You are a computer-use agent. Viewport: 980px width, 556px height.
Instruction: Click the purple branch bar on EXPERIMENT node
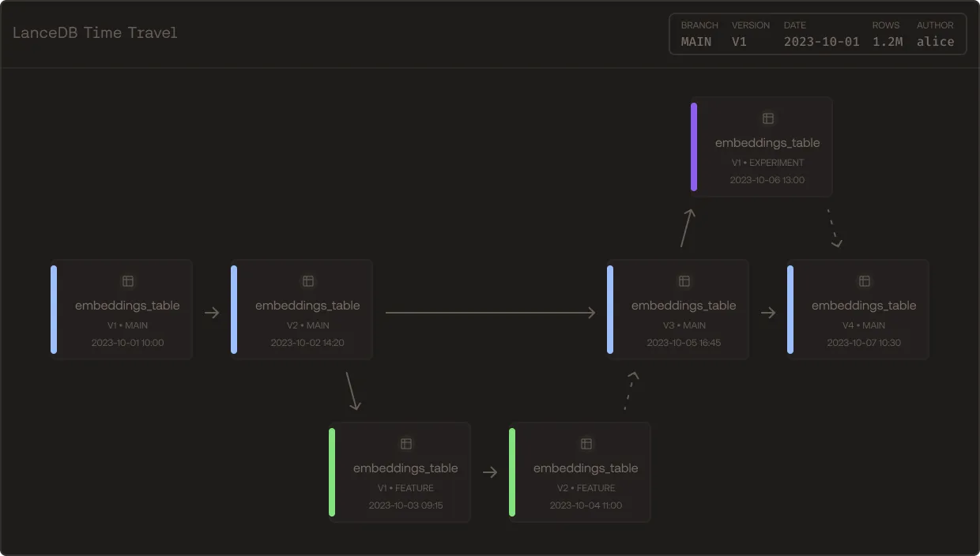tap(694, 147)
